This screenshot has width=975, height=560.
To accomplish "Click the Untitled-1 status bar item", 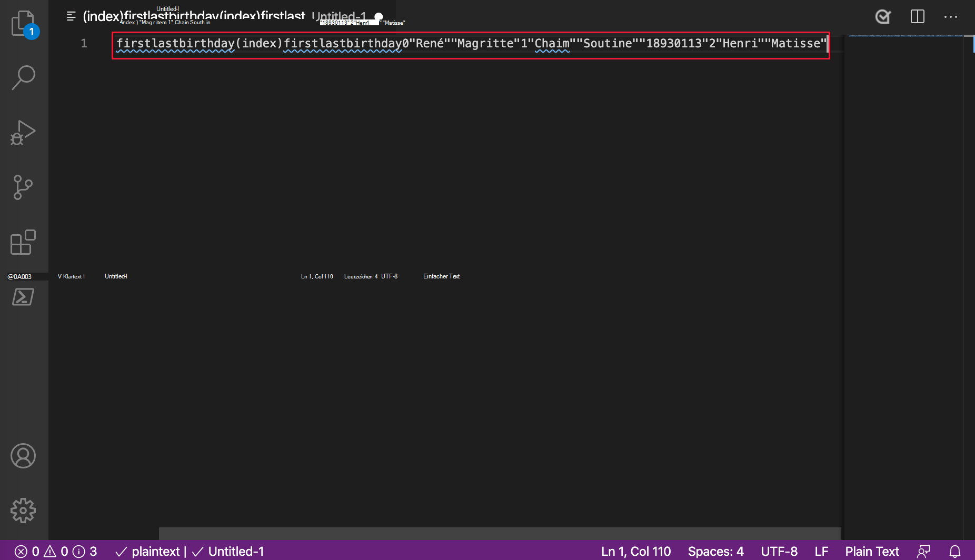I will click(228, 552).
